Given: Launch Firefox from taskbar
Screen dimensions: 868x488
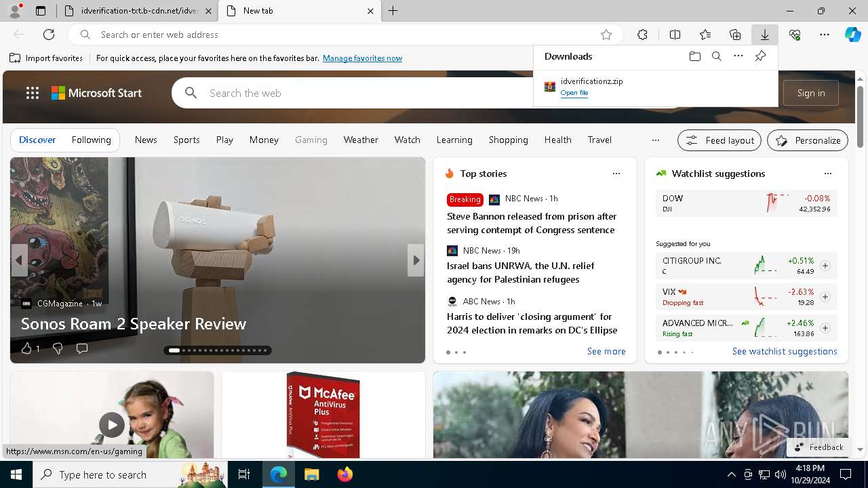Looking at the screenshot, I should 345,474.
